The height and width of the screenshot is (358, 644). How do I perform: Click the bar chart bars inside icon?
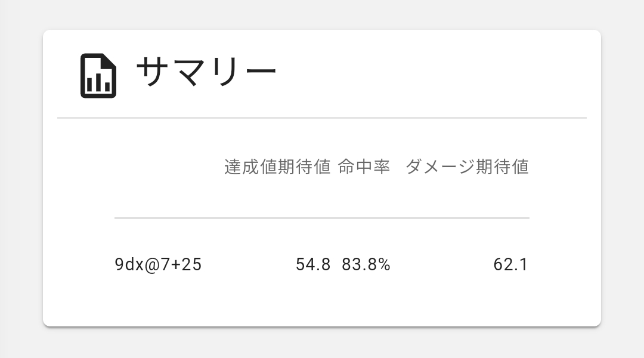click(x=98, y=82)
